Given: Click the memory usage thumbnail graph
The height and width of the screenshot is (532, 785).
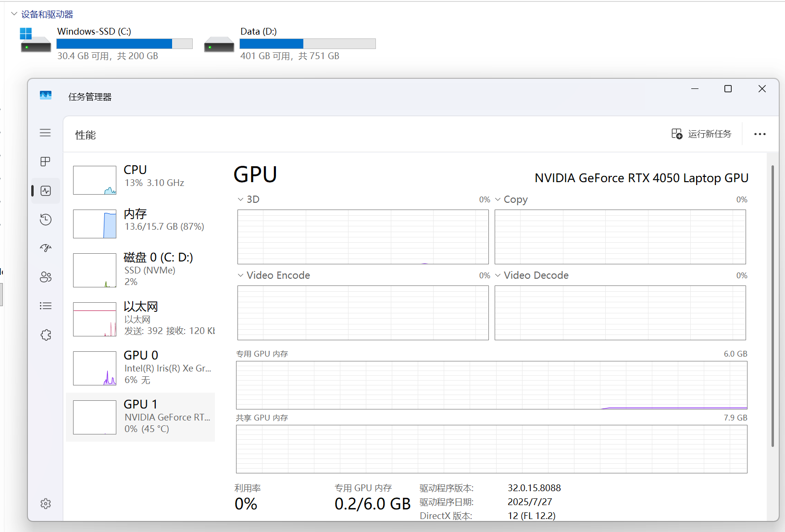Looking at the screenshot, I should coord(95,224).
